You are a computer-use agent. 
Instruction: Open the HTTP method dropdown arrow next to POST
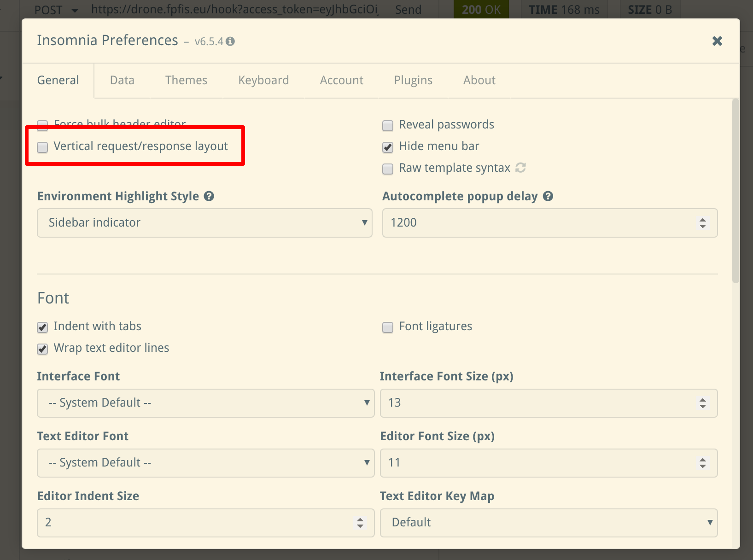click(75, 10)
